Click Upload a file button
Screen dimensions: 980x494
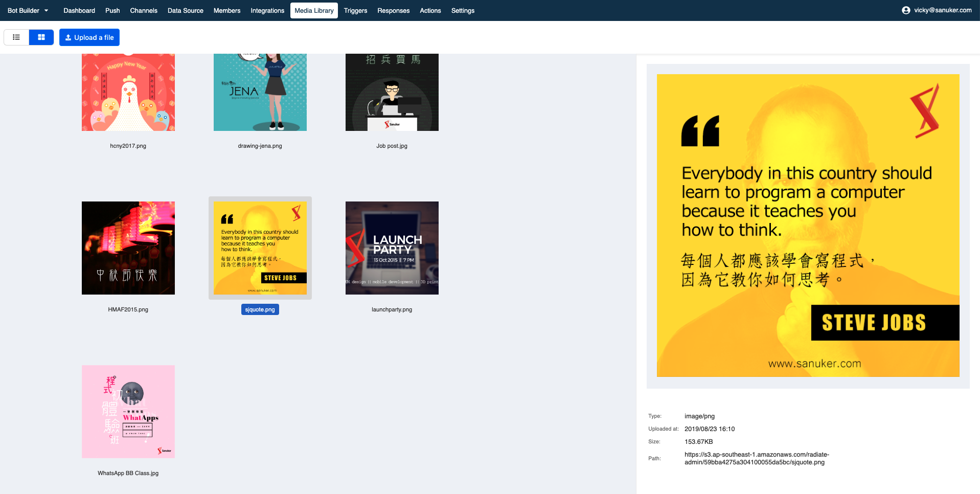click(89, 37)
